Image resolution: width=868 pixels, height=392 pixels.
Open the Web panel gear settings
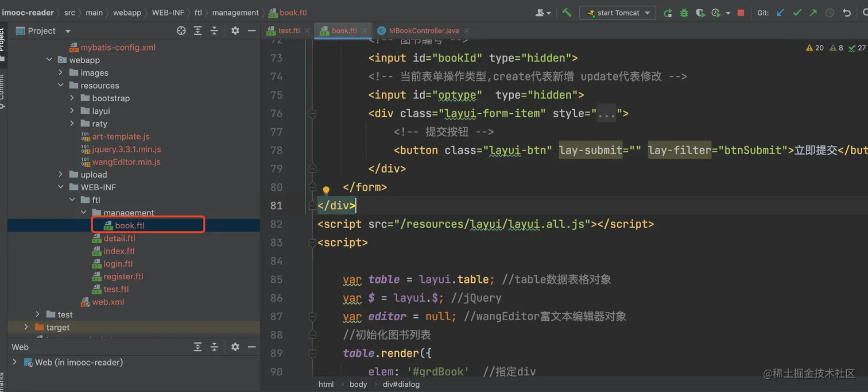235,347
